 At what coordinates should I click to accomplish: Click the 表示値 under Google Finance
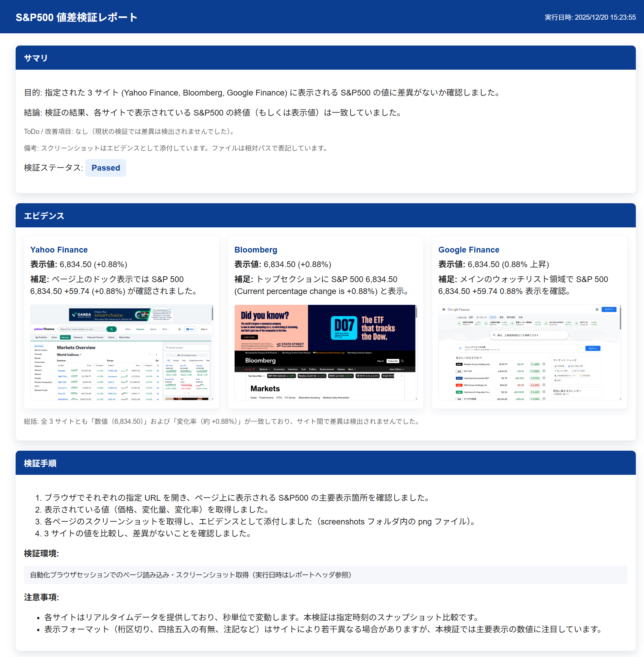[x=494, y=264]
